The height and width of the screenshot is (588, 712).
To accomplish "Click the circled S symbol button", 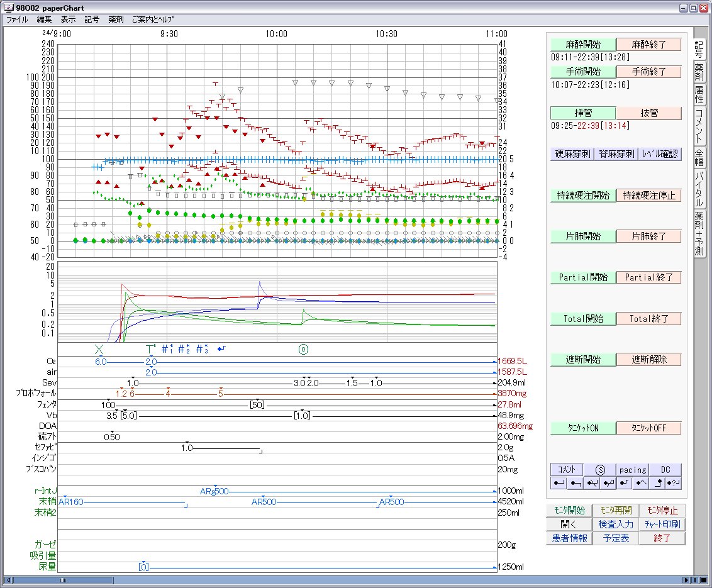I will tap(599, 470).
